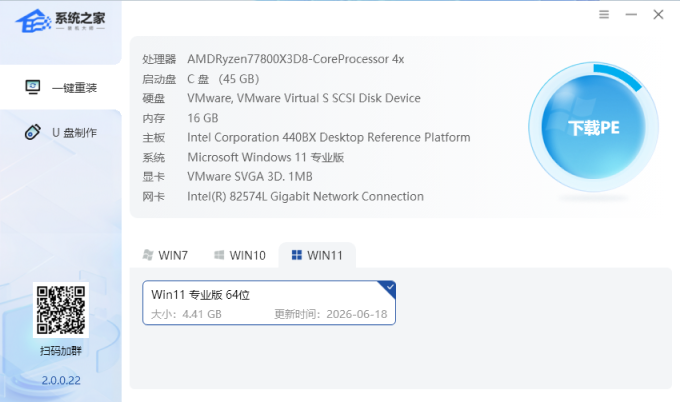Viewport: 680px width, 402px height.
Task: Click the blue Windows 11 logo icon
Action: tap(297, 255)
